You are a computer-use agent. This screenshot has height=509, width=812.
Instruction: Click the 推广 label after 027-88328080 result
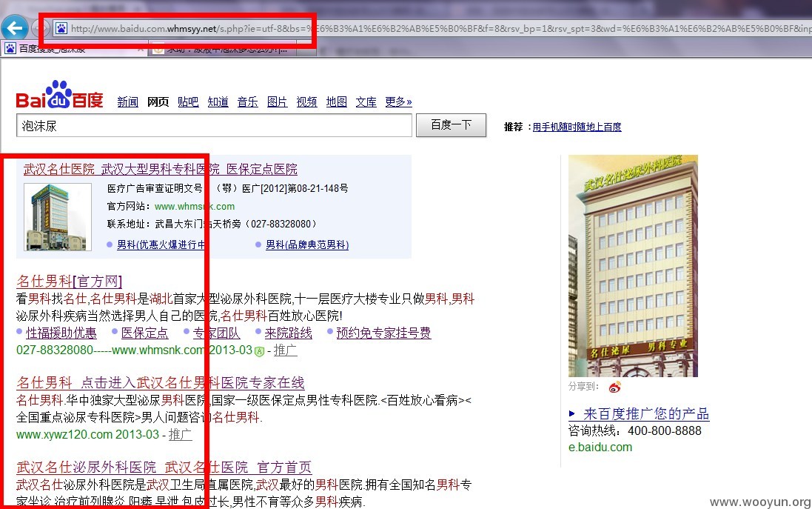coord(285,350)
